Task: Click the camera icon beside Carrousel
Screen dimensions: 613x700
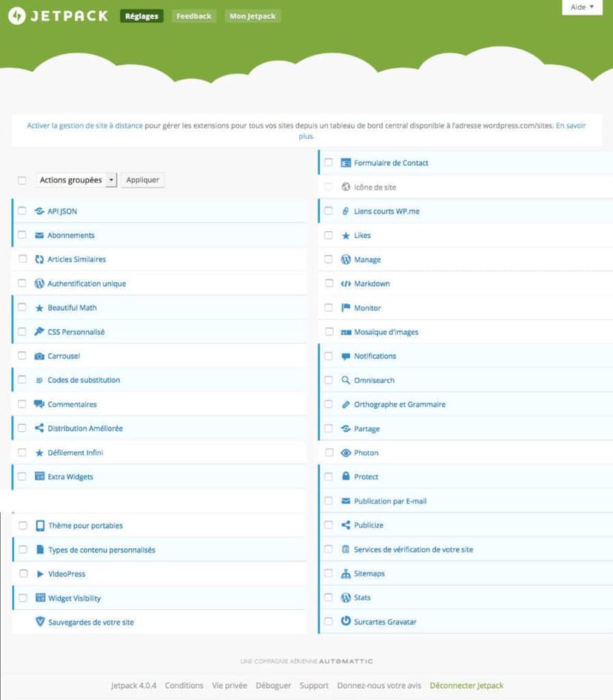Action: pos(40,356)
